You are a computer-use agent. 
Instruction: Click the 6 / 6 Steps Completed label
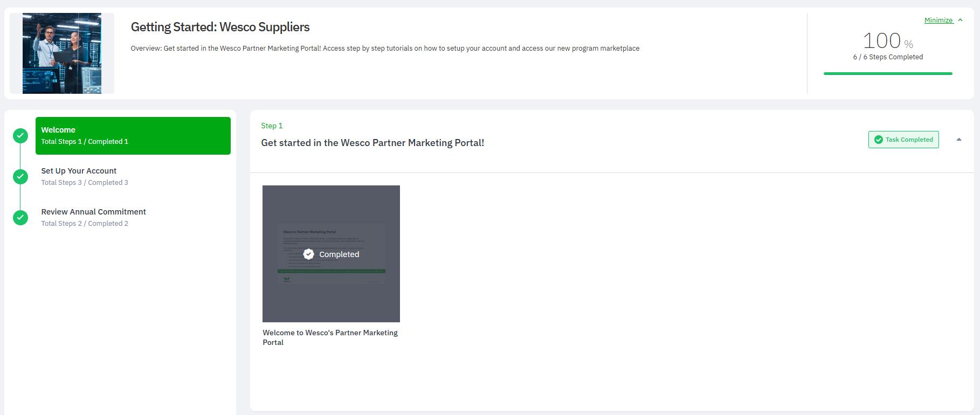tap(888, 57)
